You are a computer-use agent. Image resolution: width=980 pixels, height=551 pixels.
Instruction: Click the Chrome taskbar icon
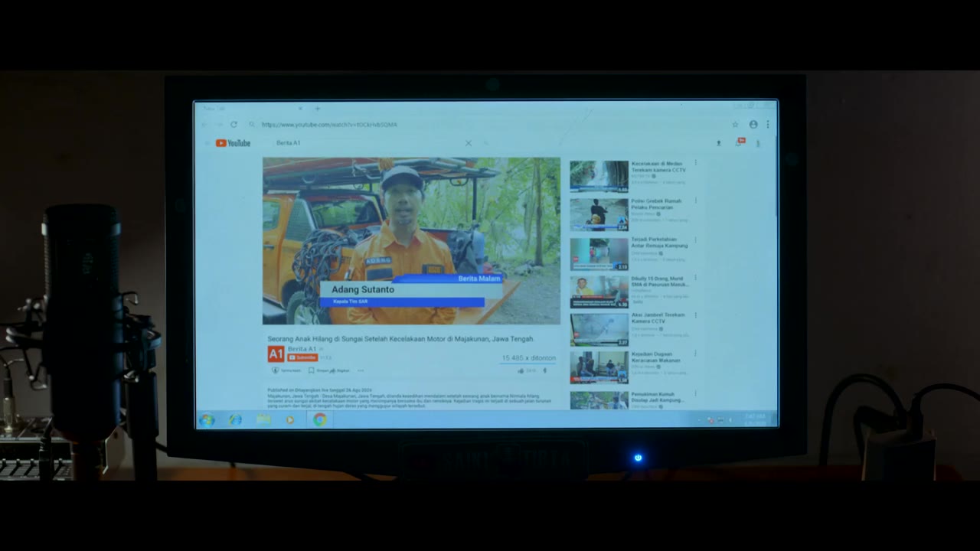pos(320,419)
